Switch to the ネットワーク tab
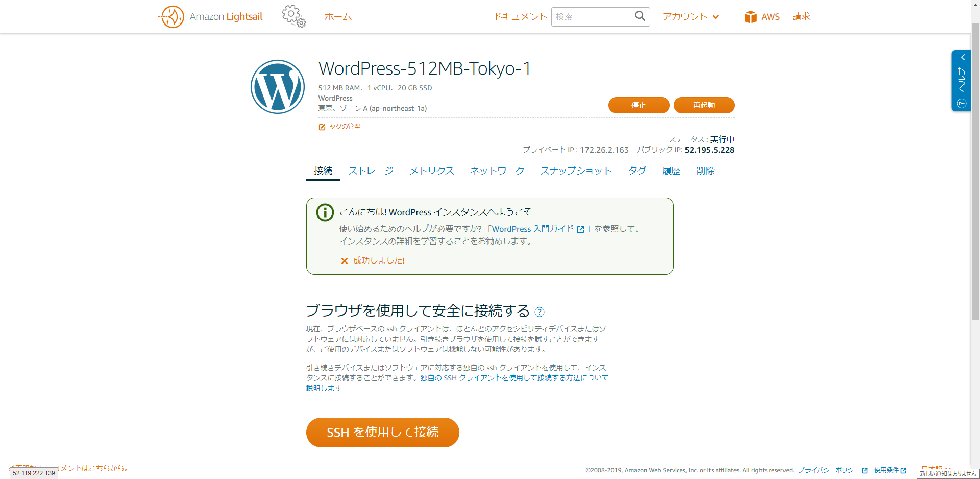The height and width of the screenshot is (479, 980). [497, 171]
